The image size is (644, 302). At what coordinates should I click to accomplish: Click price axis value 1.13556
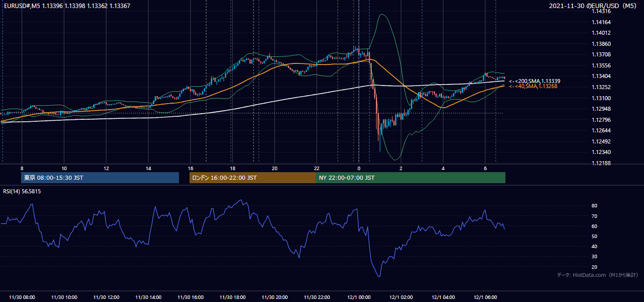pos(601,66)
